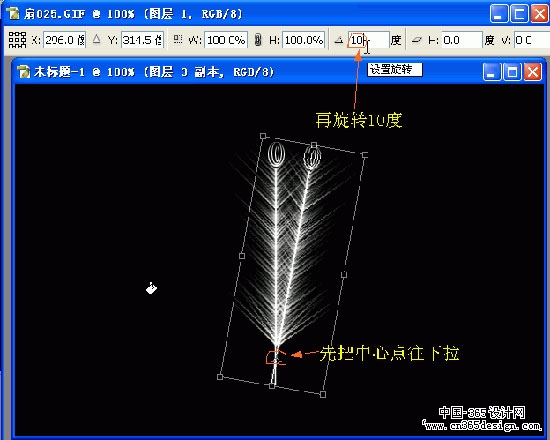Click the width scale icon before W
This screenshot has width=550, height=440.
pyautogui.click(x=178, y=39)
